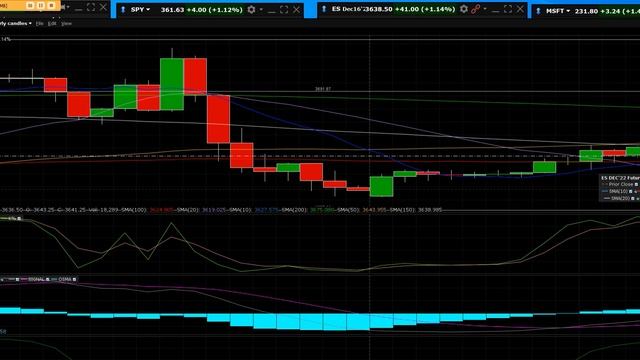Screen dimensions: 640x360
Task: Select ES price 3638.50 text
Action: pyautogui.click(x=378, y=9)
